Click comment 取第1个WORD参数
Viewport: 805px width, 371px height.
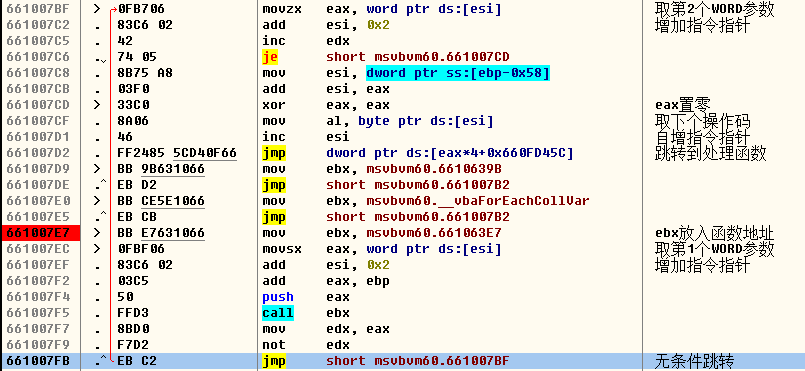[715, 249]
